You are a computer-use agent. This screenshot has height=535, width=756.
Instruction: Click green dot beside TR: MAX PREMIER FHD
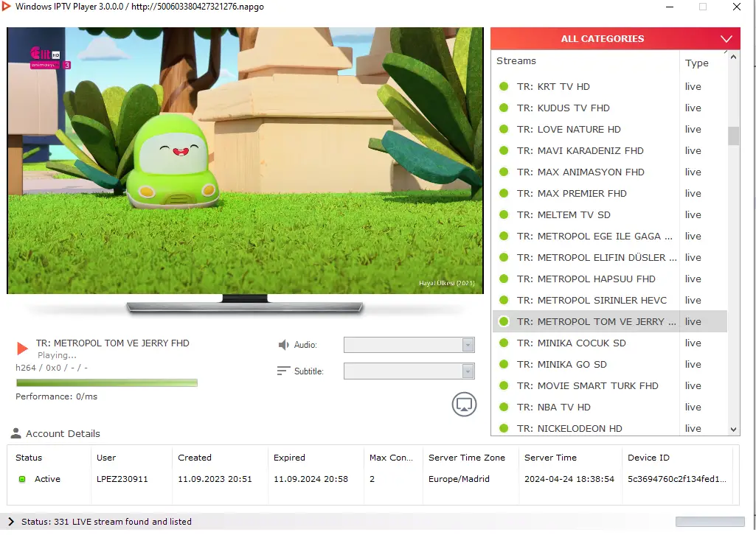pyautogui.click(x=504, y=193)
